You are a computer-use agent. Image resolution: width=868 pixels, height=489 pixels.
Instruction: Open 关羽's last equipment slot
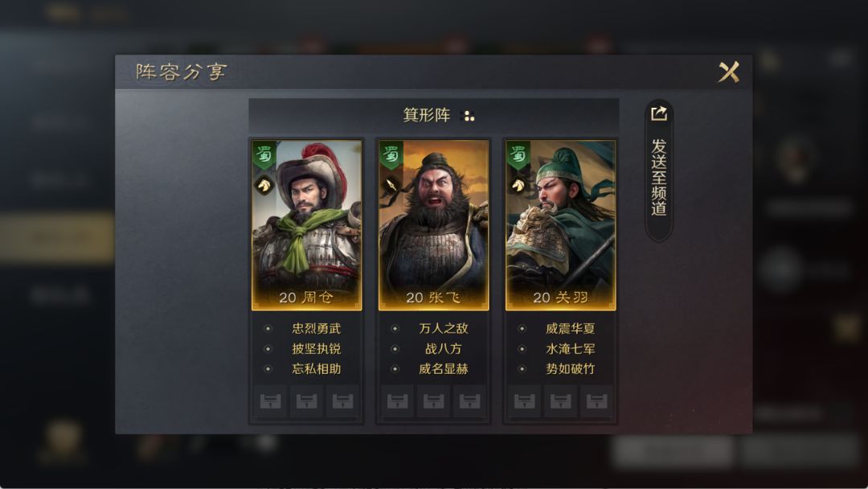[x=596, y=401]
